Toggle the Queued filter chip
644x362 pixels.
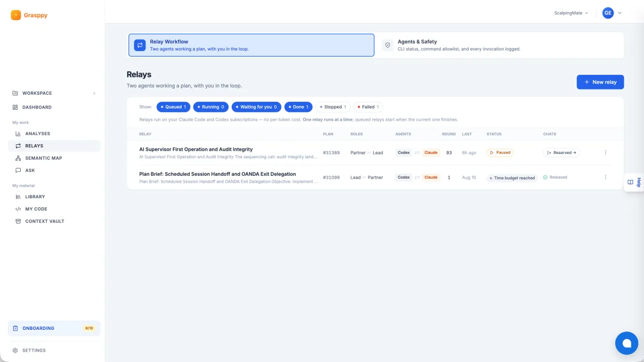(173, 107)
